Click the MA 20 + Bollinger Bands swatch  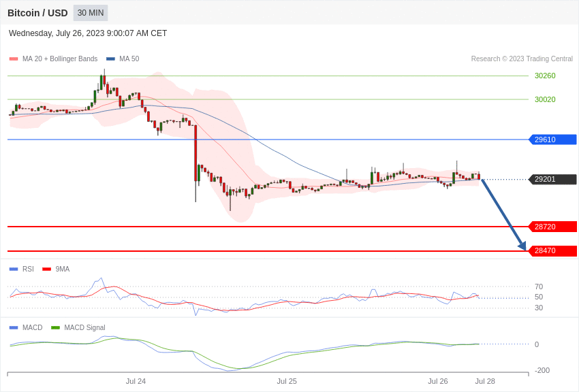14,59
